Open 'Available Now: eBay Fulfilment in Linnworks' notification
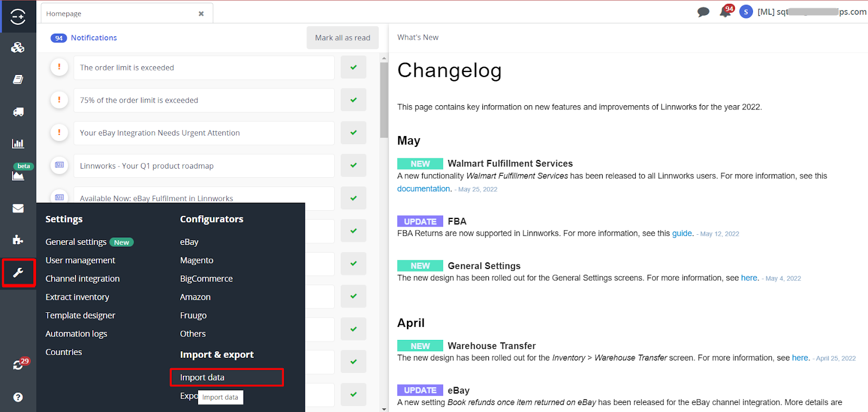Screen dimensions: 868x412 (204, 198)
